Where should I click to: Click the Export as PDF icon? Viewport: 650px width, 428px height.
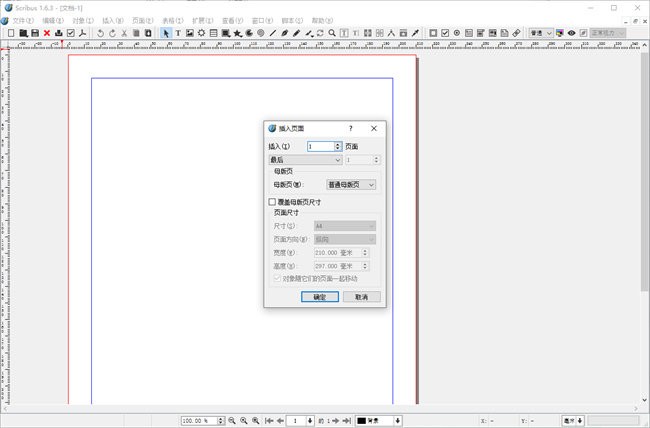[83, 33]
